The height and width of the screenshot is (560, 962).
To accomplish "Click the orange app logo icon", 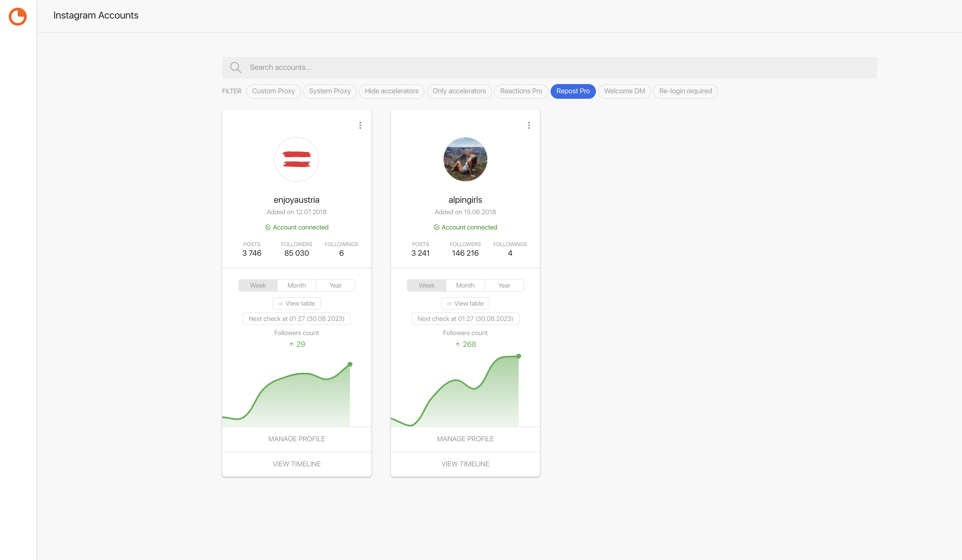I will [17, 16].
